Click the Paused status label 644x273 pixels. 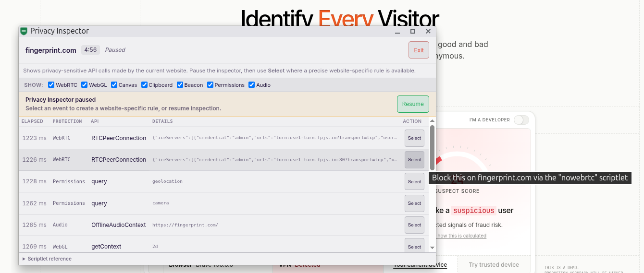click(115, 50)
